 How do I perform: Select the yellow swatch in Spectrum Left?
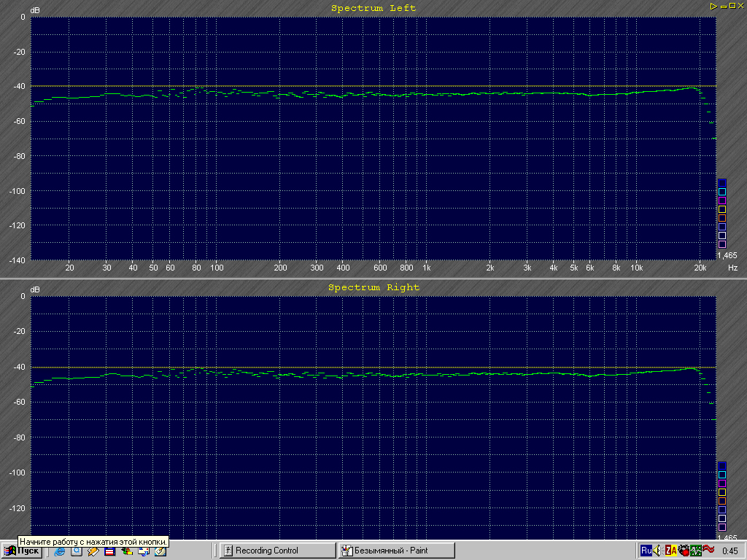click(x=722, y=209)
